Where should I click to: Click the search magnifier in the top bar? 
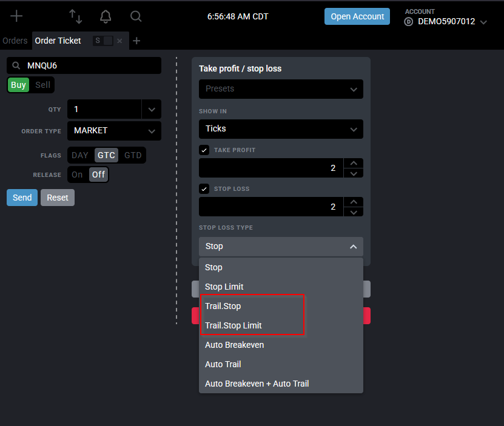point(136,16)
